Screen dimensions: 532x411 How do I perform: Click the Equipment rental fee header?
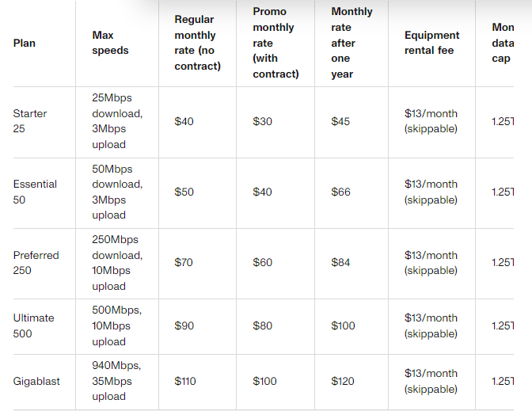coord(432,43)
